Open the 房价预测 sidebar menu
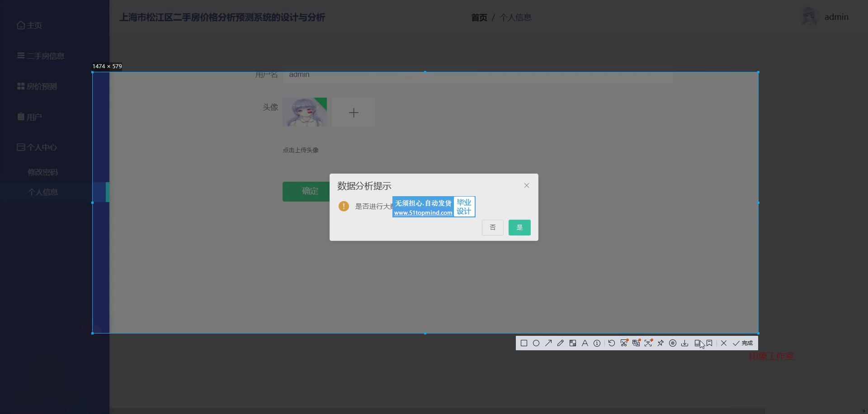 pos(42,86)
